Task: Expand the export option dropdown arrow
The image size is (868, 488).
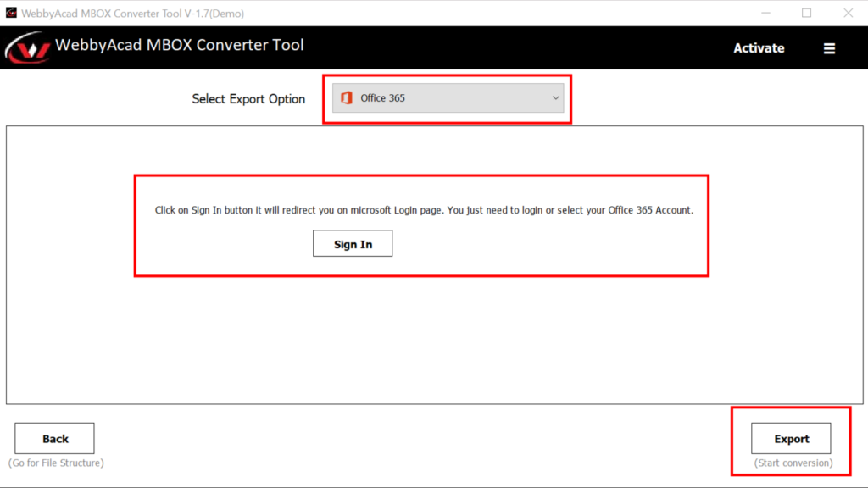Action: point(556,98)
